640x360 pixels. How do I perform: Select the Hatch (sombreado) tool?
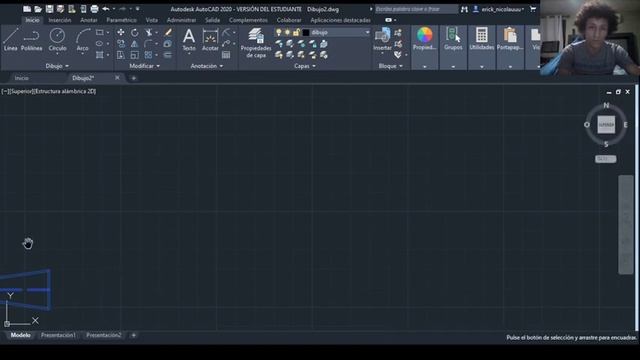(x=100, y=55)
